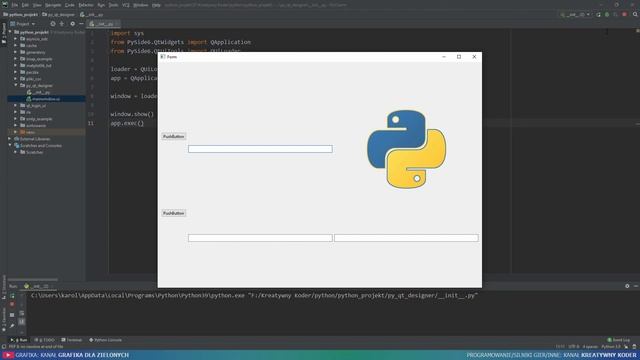Expand the venv folder
The width and height of the screenshot is (640, 360).
[16, 132]
